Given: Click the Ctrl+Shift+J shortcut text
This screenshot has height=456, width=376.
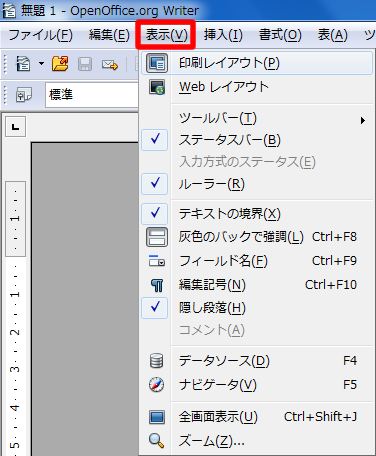Looking at the screenshot, I should (x=321, y=417).
